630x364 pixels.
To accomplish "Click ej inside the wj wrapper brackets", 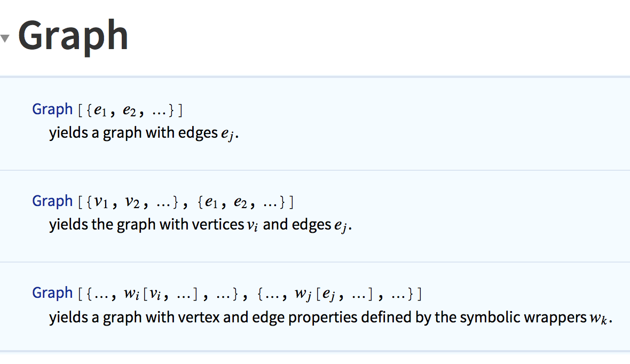I will click(329, 295).
